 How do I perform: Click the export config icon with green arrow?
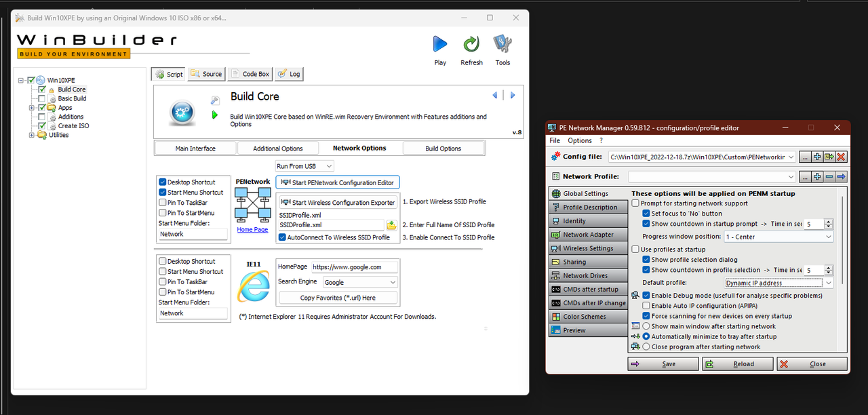[829, 157]
